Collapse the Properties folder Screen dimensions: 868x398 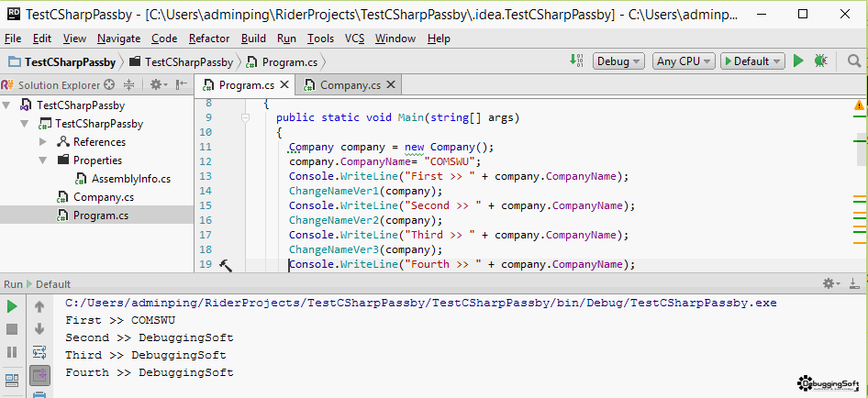click(43, 160)
